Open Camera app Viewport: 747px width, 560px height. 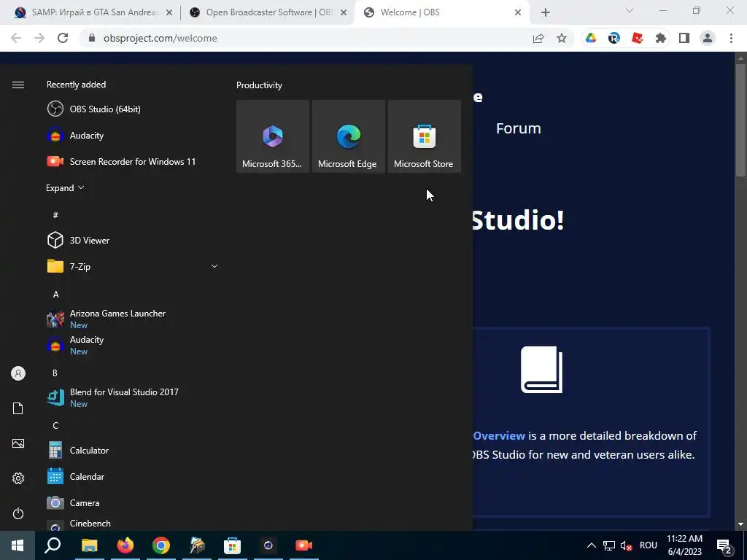click(x=133, y=502)
